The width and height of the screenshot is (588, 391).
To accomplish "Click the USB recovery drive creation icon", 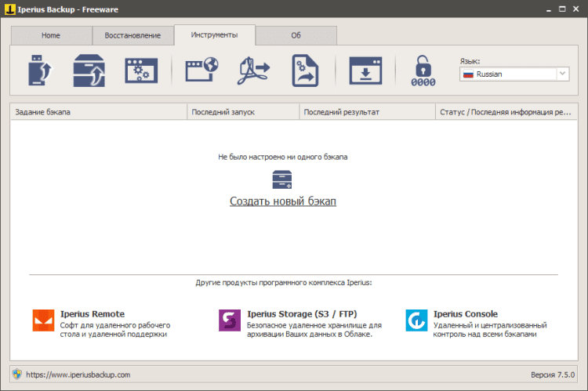I will point(40,71).
